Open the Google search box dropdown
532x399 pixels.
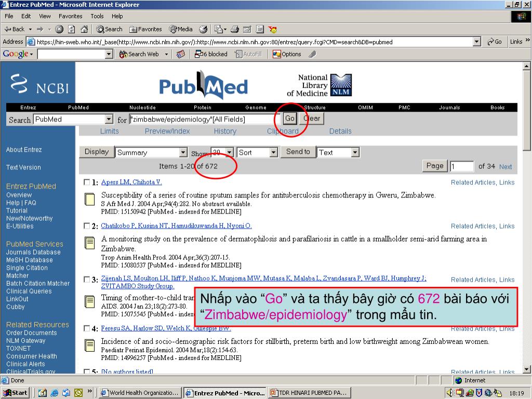point(109,54)
